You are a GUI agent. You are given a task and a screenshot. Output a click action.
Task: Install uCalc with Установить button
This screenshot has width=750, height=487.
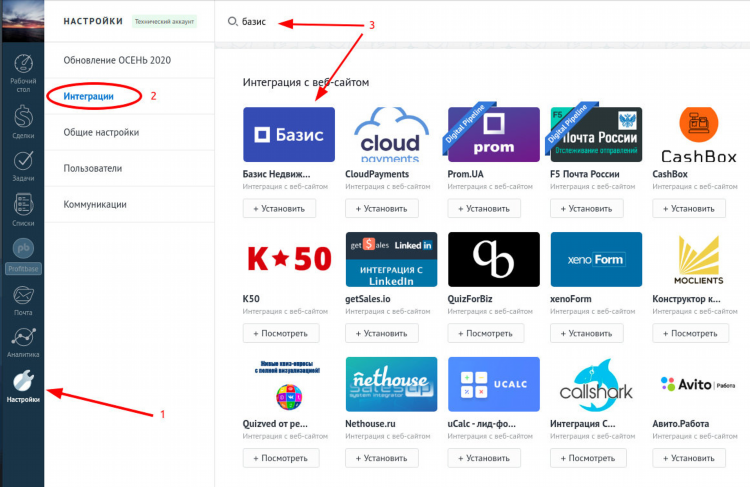484,458
